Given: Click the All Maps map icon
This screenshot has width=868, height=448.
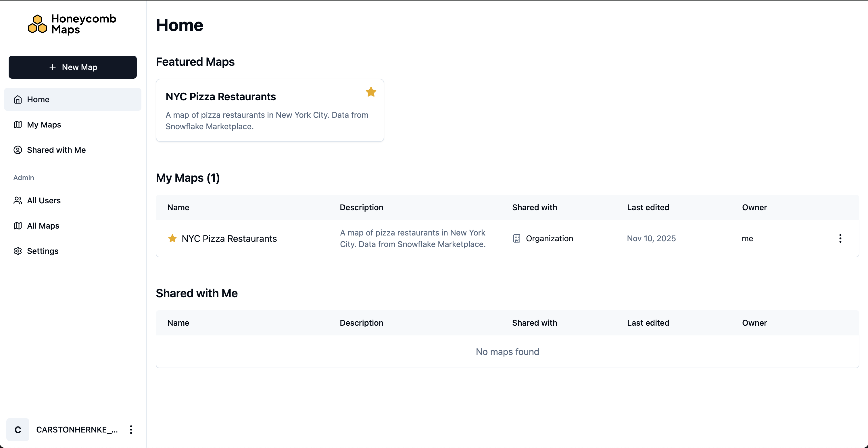Looking at the screenshot, I should 18,225.
